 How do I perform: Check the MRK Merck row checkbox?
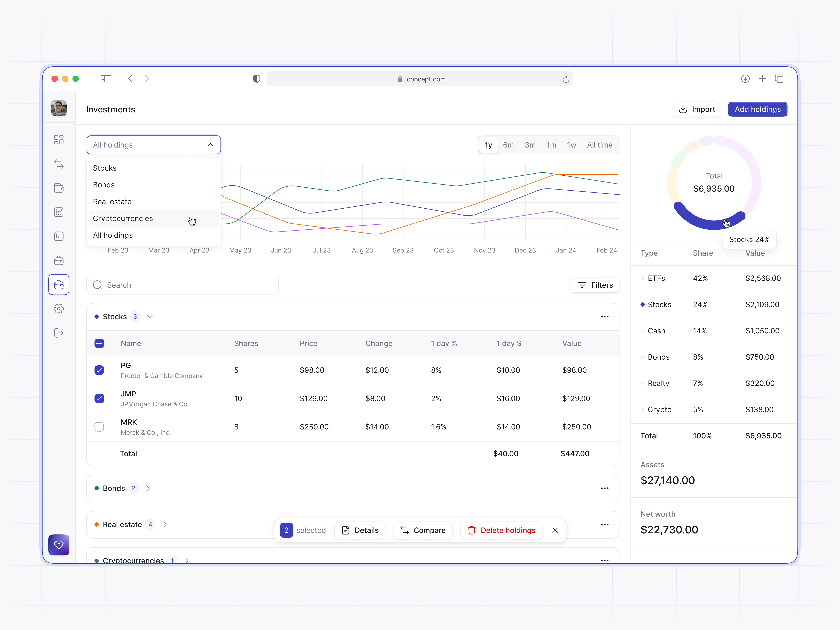click(x=99, y=427)
